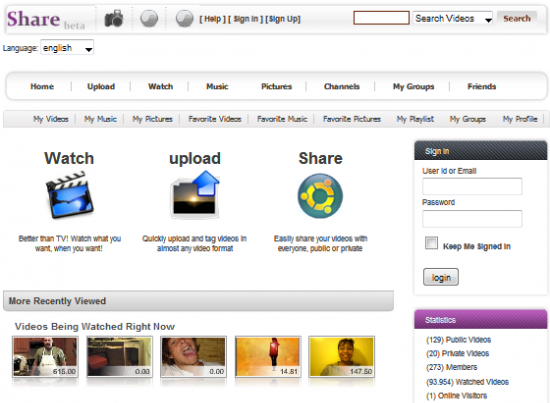Image resolution: width=550 pixels, height=403 pixels.
Task: Click the upload photo arrow icon
Action: click(x=195, y=195)
